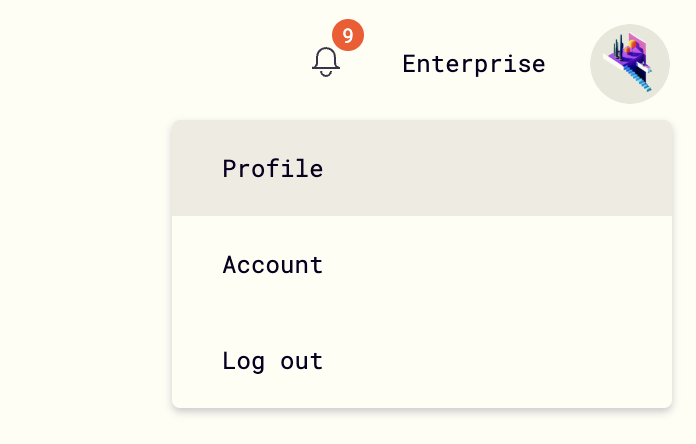Open notifications via the bell icon
Image resolution: width=696 pixels, height=444 pixels.
[326, 62]
